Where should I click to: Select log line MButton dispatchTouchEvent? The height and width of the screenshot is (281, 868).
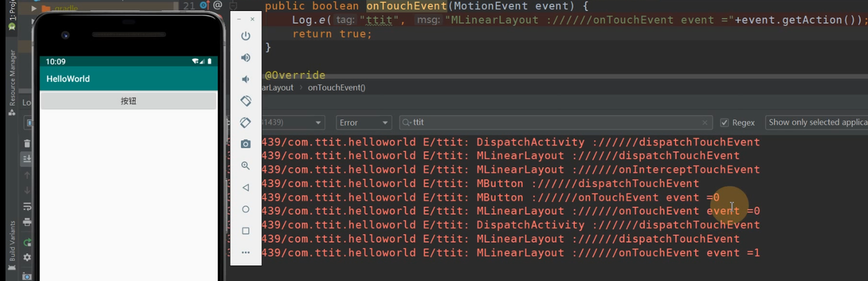pyautogui.click(x=479, y=183)
